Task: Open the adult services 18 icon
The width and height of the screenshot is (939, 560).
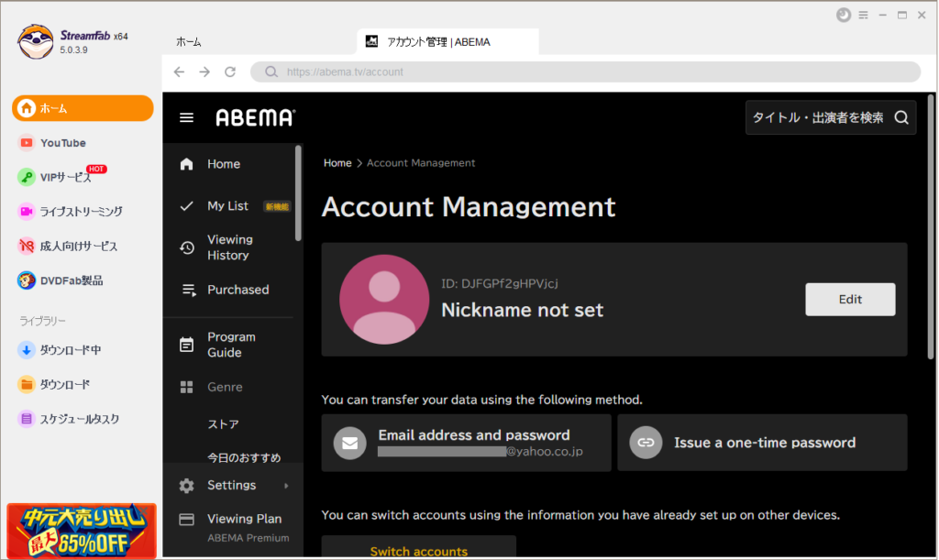Action: pos(27,246)
